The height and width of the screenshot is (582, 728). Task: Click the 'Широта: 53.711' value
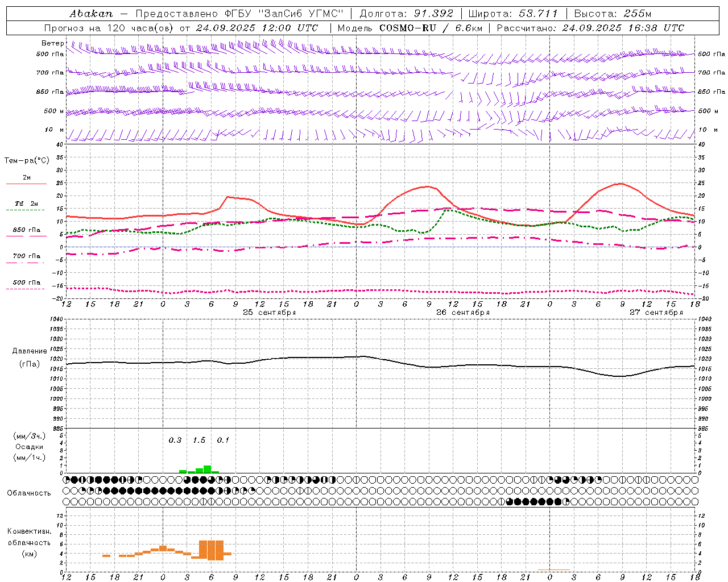(513, 14)
